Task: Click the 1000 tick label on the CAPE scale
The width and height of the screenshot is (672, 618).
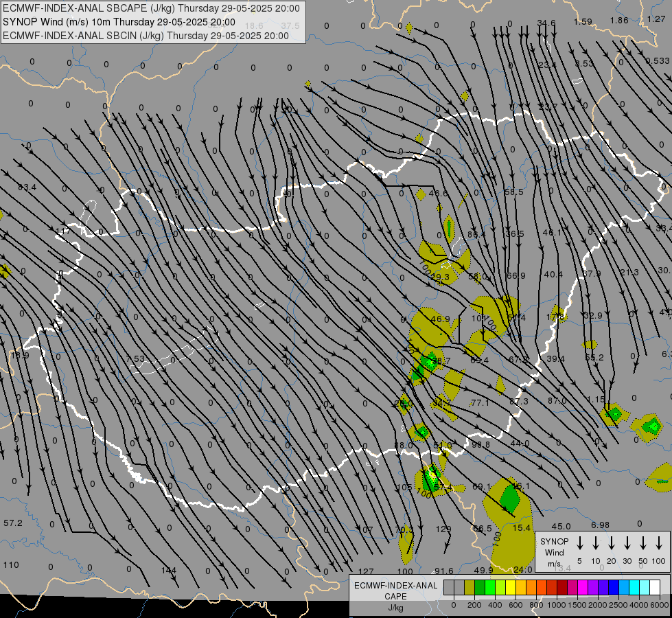Action: 556,605
